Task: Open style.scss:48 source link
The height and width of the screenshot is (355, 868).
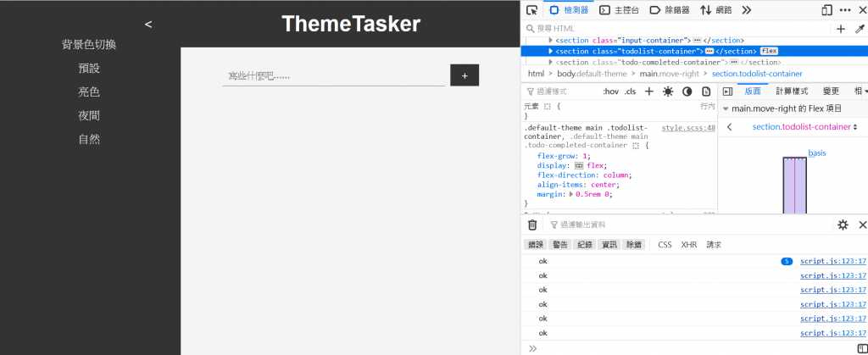Action: click(688, 128)
